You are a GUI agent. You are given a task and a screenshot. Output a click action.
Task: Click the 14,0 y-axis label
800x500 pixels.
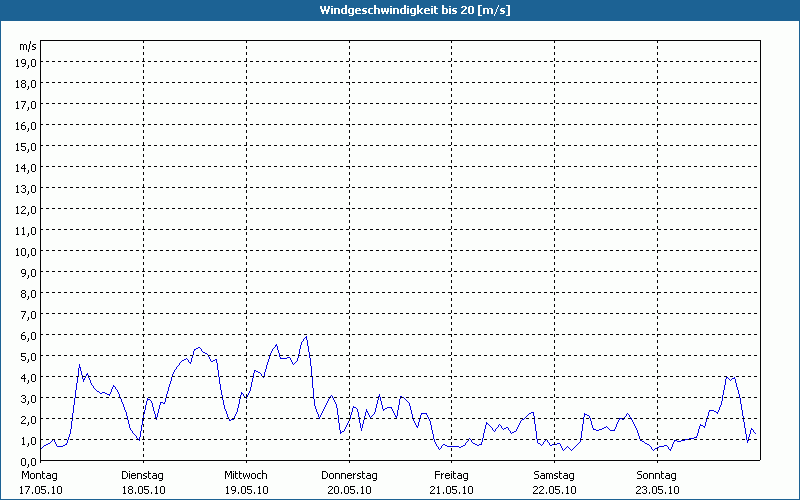(x=26, y=167)
